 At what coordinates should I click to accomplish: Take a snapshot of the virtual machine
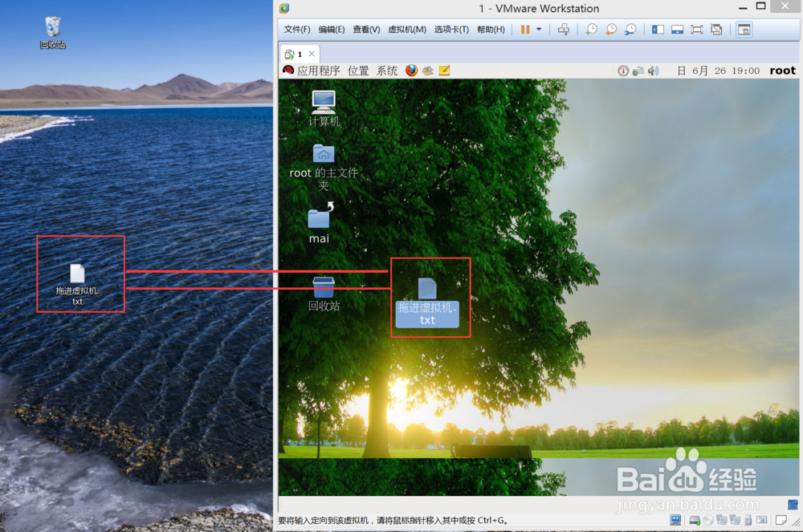592,29
